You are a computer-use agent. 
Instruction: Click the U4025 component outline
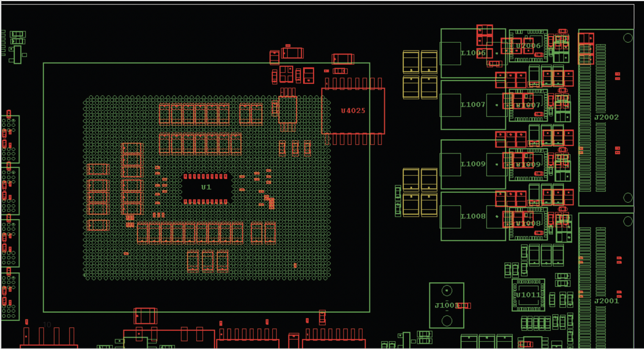pyautogui.click(x=353, y=111)
